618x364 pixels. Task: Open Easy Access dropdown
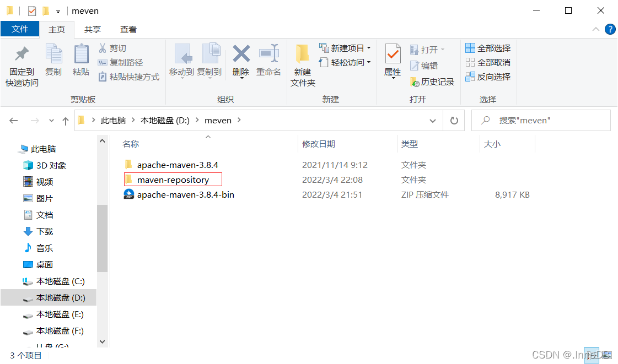pos(345,62)
